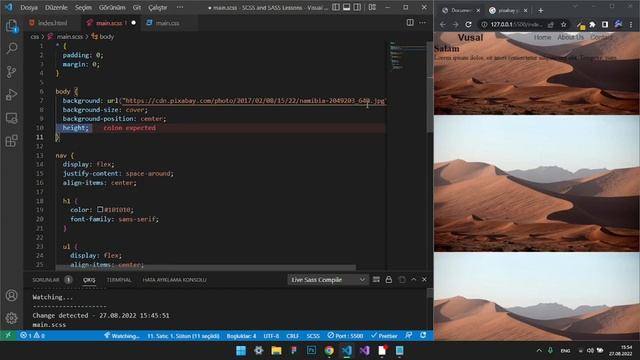
Task: Toggle output scroll lock icon
Action: 389,280
